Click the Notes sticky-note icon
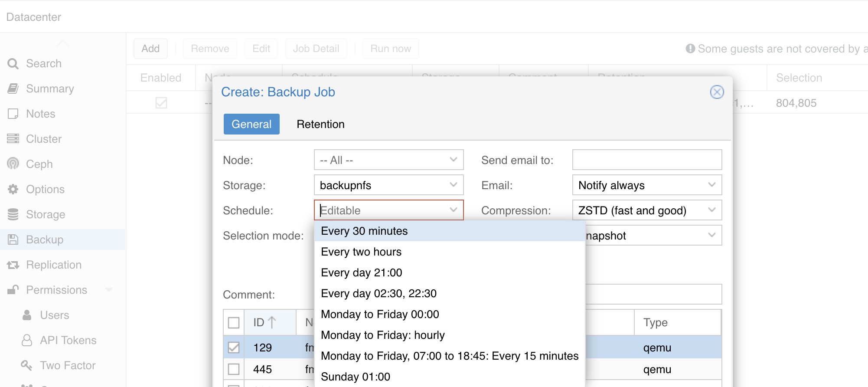Viewport: 868px width, 387px height. tap(13, 114)
